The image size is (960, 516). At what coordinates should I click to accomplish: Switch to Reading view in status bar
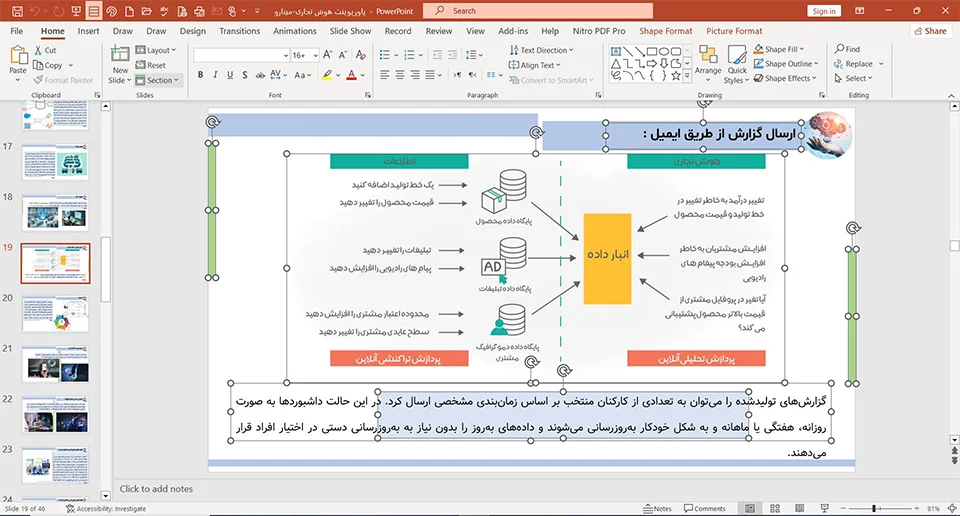799,509
